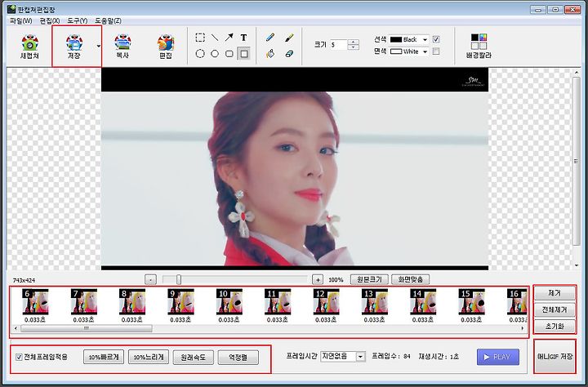Select frame 6 thumbnail
Viewport: 588px width, 387px height.
tap(35, 301)
